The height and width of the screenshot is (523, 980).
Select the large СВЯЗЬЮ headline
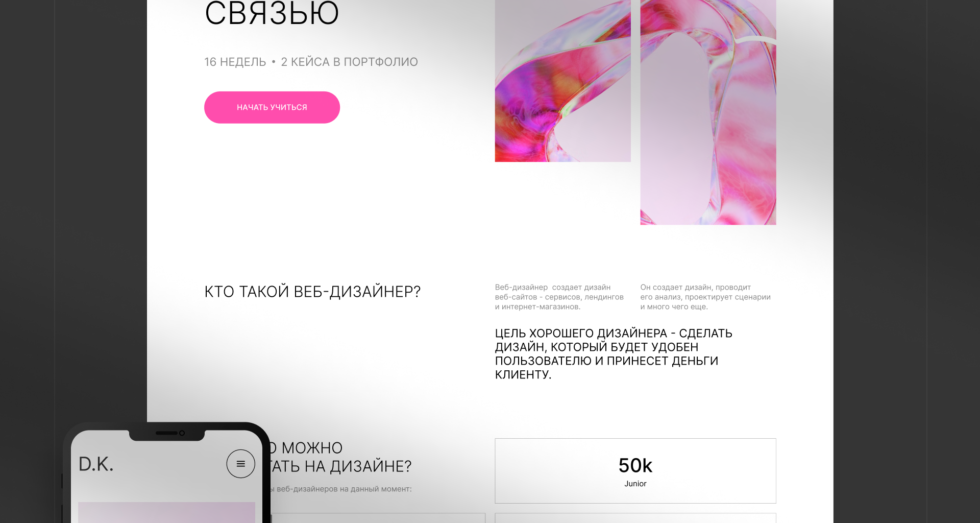272,13
